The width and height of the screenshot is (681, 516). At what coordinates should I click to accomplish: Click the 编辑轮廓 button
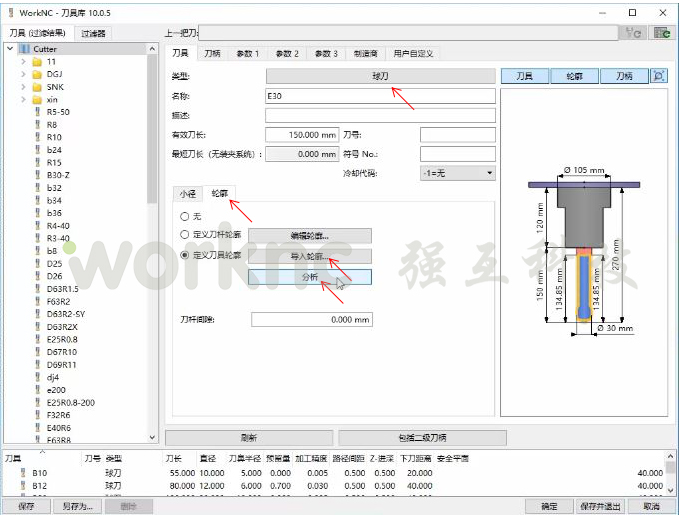tap(310, 236)
